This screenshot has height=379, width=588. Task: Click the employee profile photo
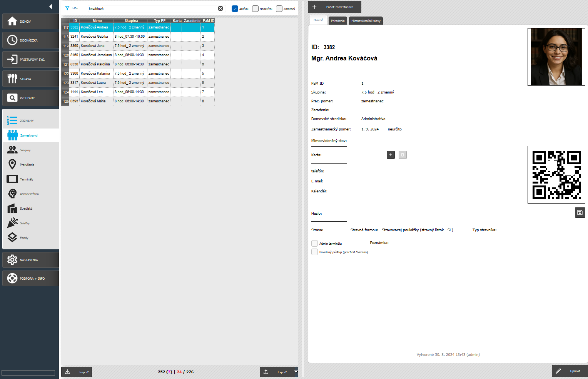click(556, 57)
